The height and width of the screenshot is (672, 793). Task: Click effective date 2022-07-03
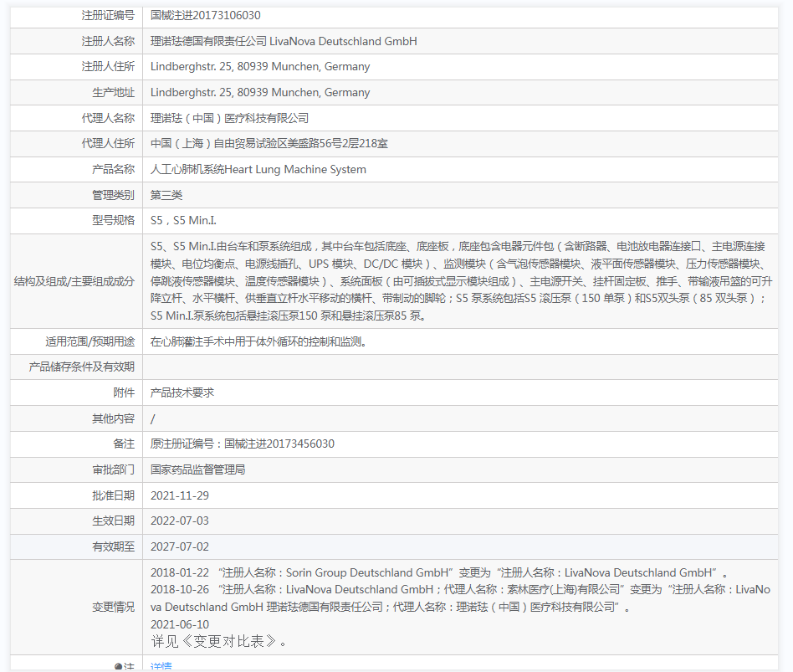pos(180,521)
